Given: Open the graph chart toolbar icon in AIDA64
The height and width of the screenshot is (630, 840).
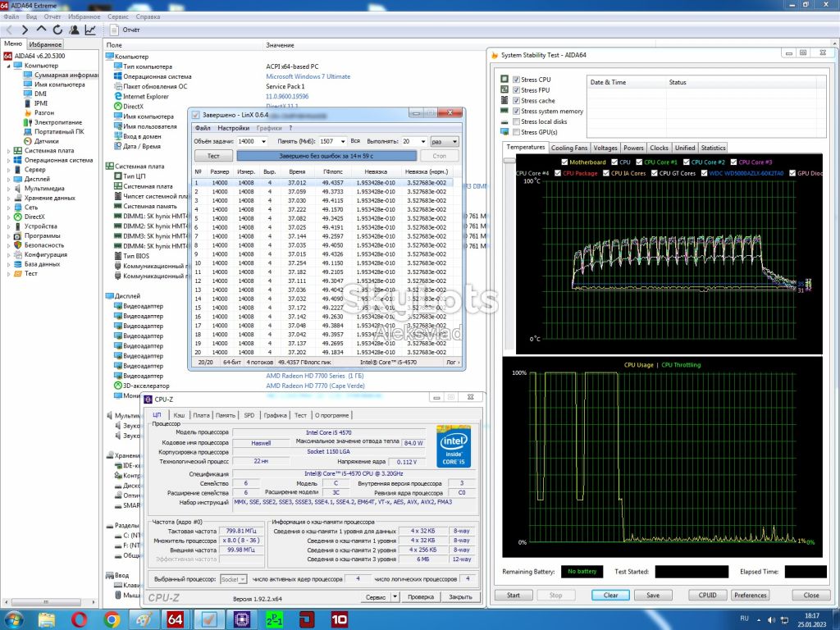Looking at the screenshot, I should [x=90, y=30].
